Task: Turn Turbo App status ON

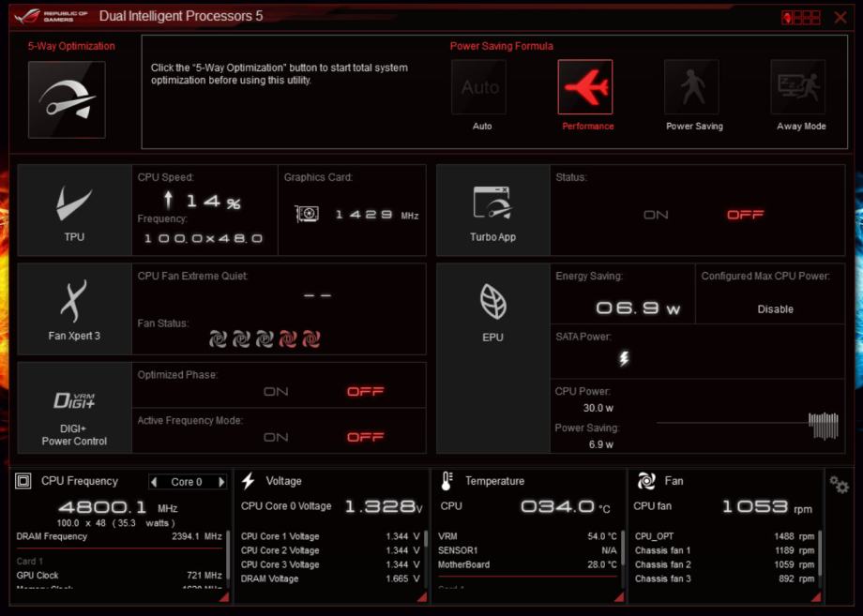Action: (x=656, y=215)
